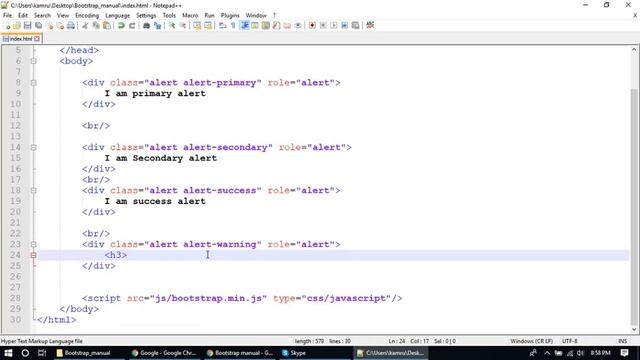Click the Redo arrow icon
Viewport: 640px width, 360px height.
(x=132, y=25)
